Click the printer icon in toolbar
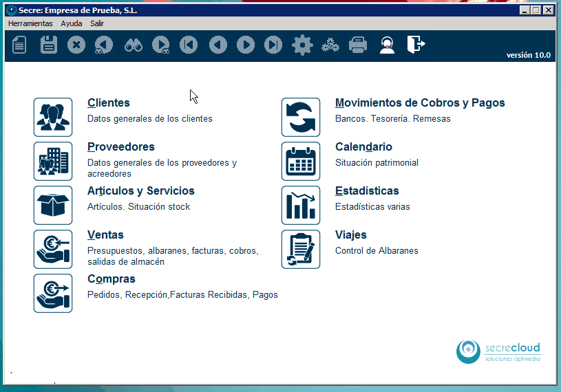The image size is (561, 392). pyautogui.click(x=358, y=45)
